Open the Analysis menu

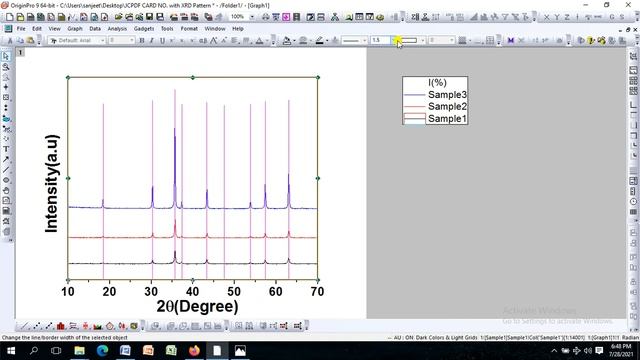click(117, 29)
